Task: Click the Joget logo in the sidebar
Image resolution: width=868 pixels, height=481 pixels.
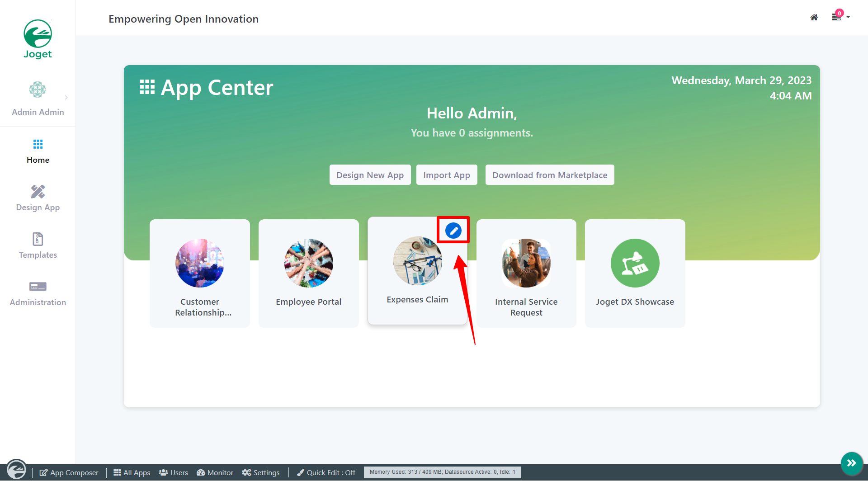Action: (x=38, y=39)
